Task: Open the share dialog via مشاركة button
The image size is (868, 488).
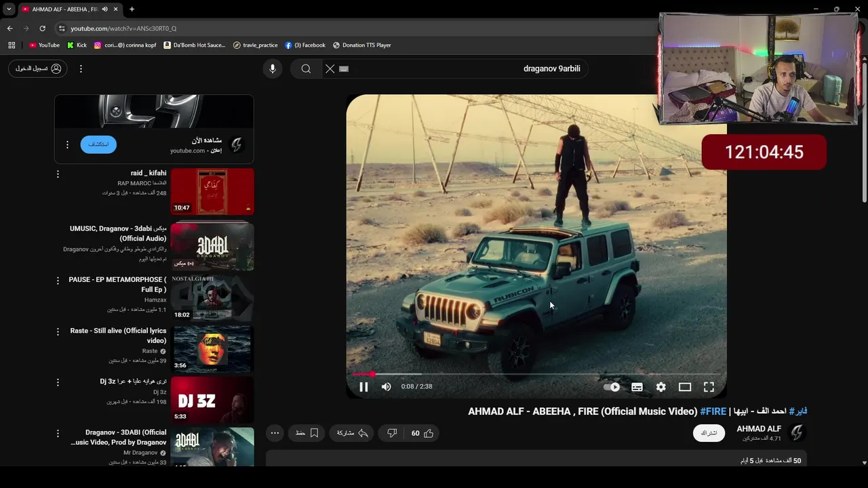Action: (x=352, y=433)
